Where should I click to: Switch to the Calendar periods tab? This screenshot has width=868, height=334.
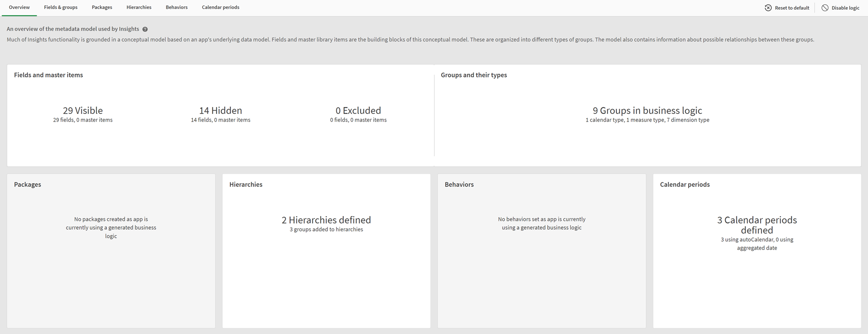pos(220,7)
